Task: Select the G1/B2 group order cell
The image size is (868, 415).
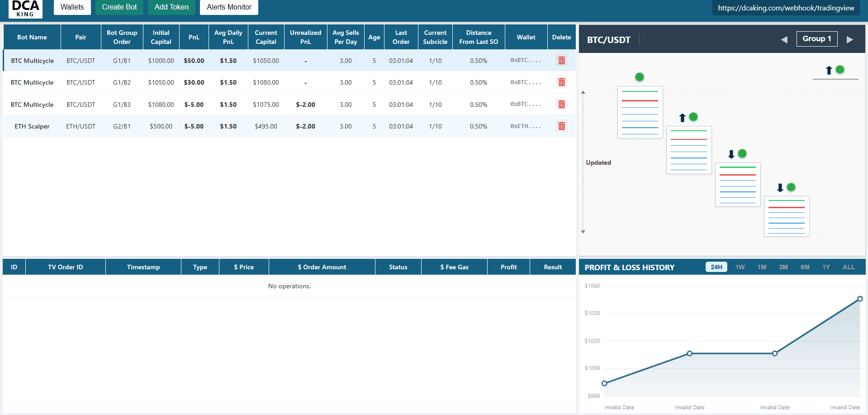Action: tap(122, 82)
